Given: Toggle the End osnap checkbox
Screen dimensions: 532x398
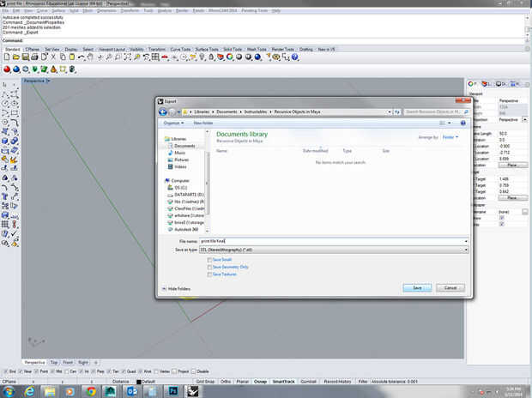Looking at the screenshot, I should (x=5, y=371).
